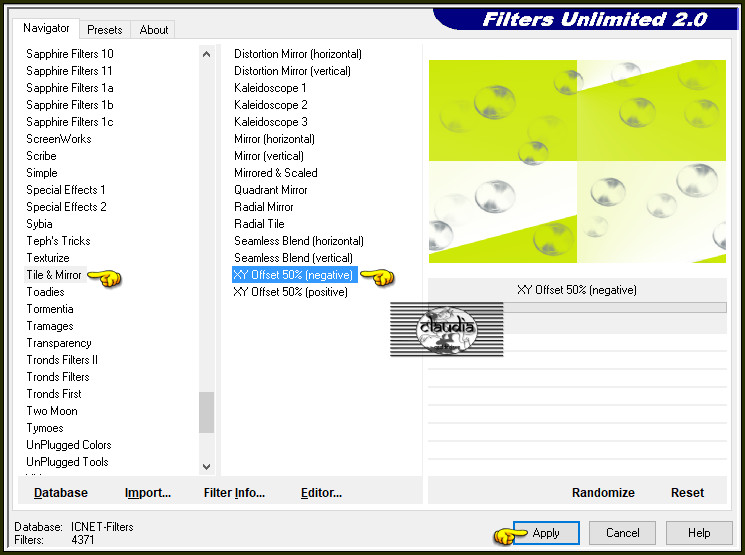Show Filter Info...

[x=234, y=493]
